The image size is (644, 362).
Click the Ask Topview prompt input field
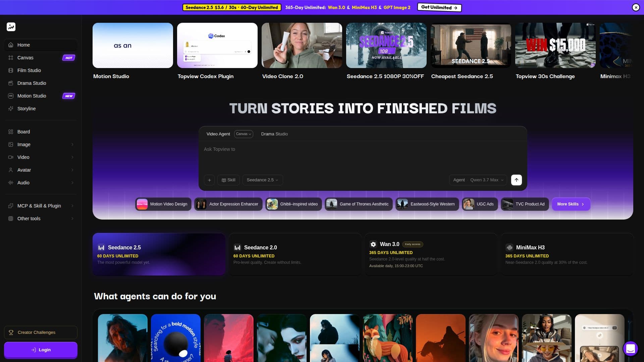pyautogui.click(x=363, y=158)
